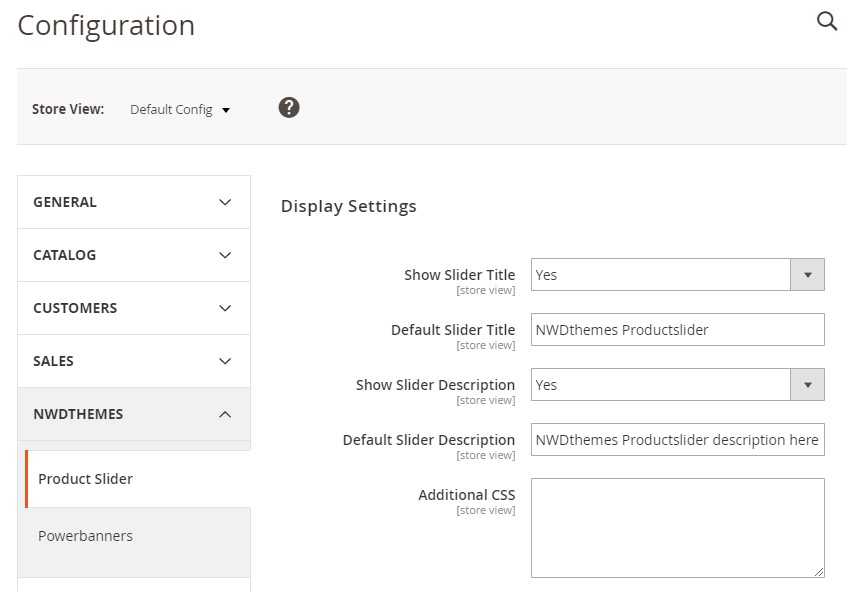Viewport: 847px width, 592px height.
Task: Expand the SALES configuration section
Action: coord(134,361)
